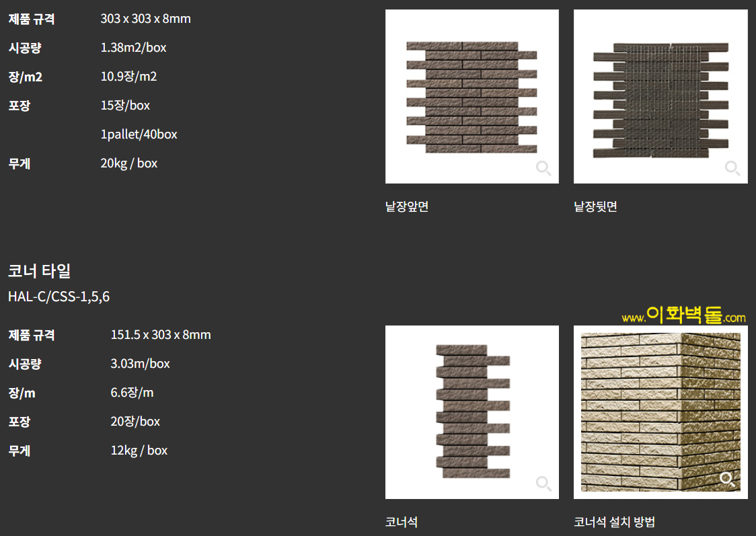Click magnifier on the corner installation photo

pos(727,479)
